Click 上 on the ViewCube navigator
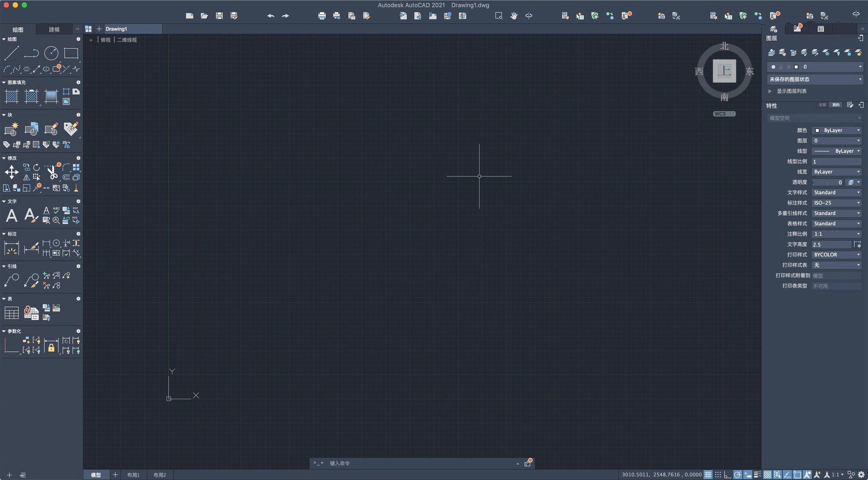 pyautogui.click(x=724, y=71)
